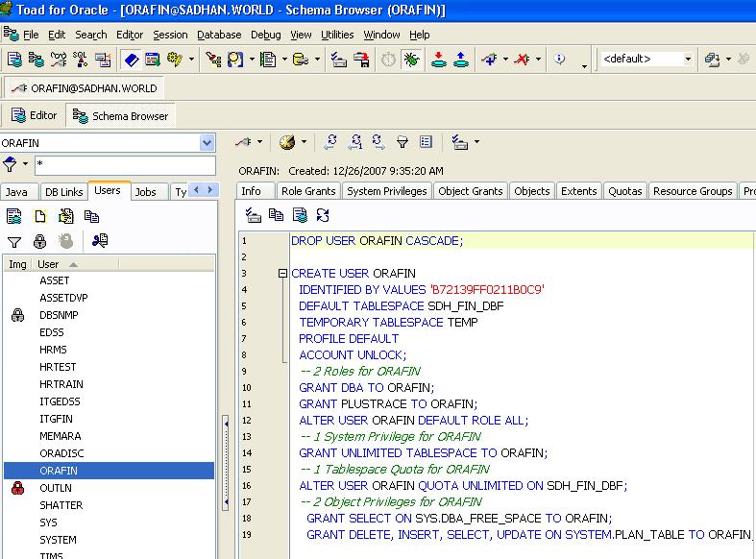Click the Rollback icon beside Commit

click(x=153, y=60)
